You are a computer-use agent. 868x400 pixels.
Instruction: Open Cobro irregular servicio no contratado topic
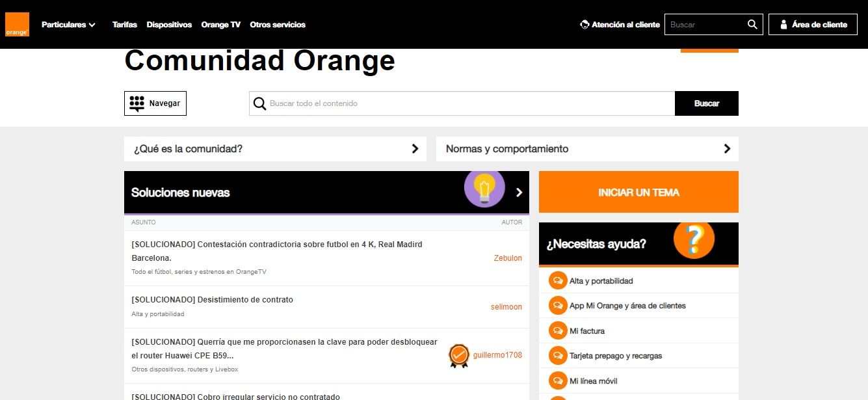[235, 396]
